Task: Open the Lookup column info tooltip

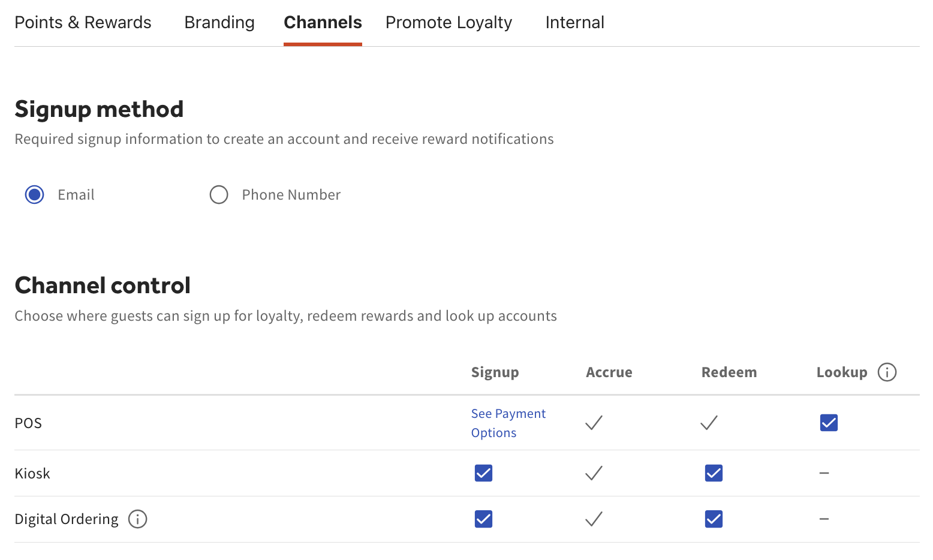Action: [x=887, y=372]
